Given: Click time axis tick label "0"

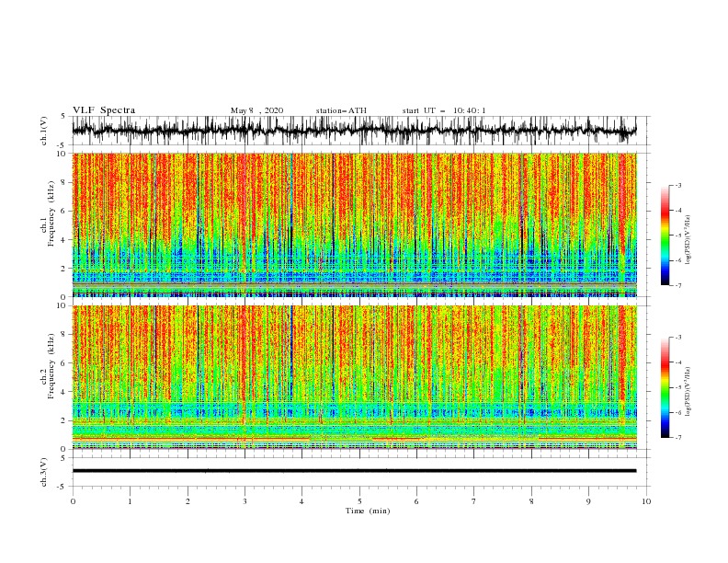Looking at the screenshot, I should [x=73, y=501].
